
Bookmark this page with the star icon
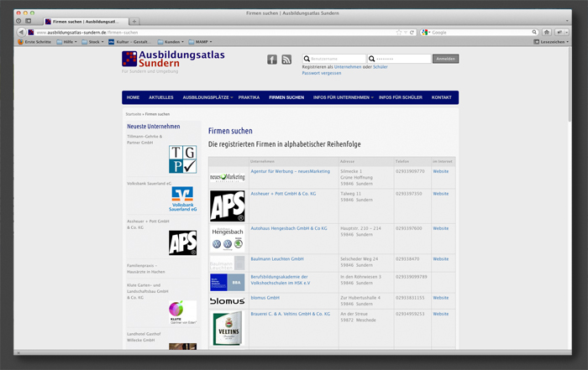(x=399, y=32)
